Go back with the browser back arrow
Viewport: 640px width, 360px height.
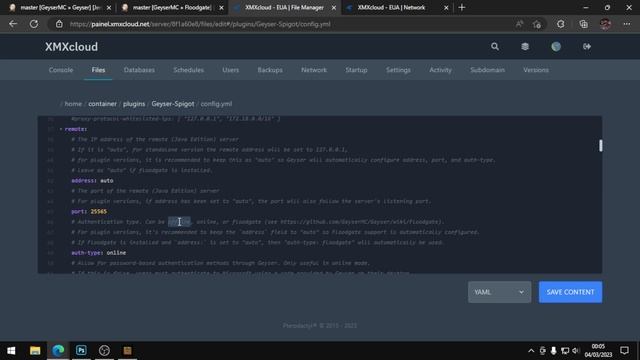(13, 24)
